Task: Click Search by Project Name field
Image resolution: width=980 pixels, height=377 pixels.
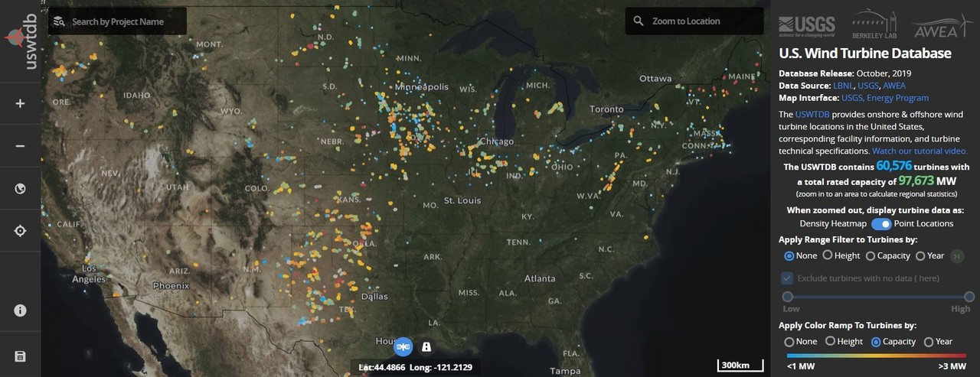Action: click(x=117, y=21)
